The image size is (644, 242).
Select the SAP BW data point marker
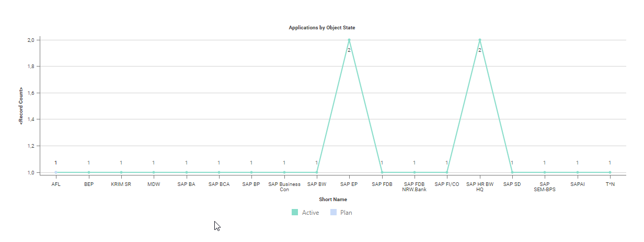click(317, 172)
